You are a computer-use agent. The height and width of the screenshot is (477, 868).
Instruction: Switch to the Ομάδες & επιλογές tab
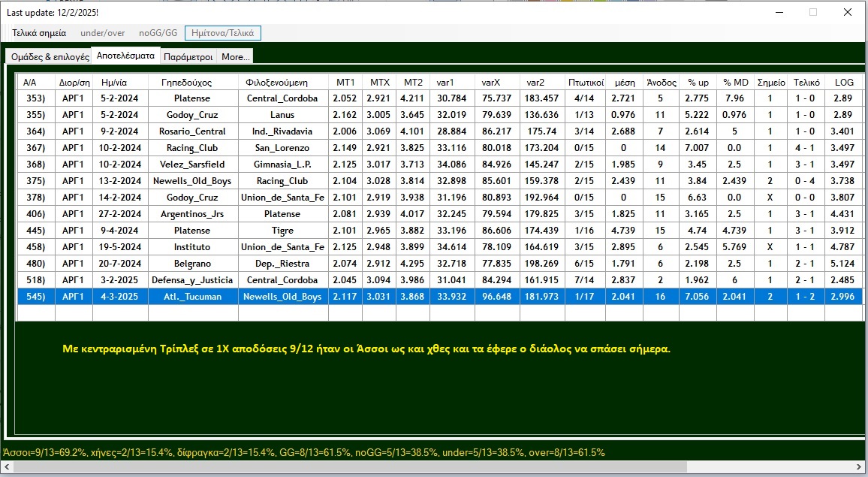(50, 57)
